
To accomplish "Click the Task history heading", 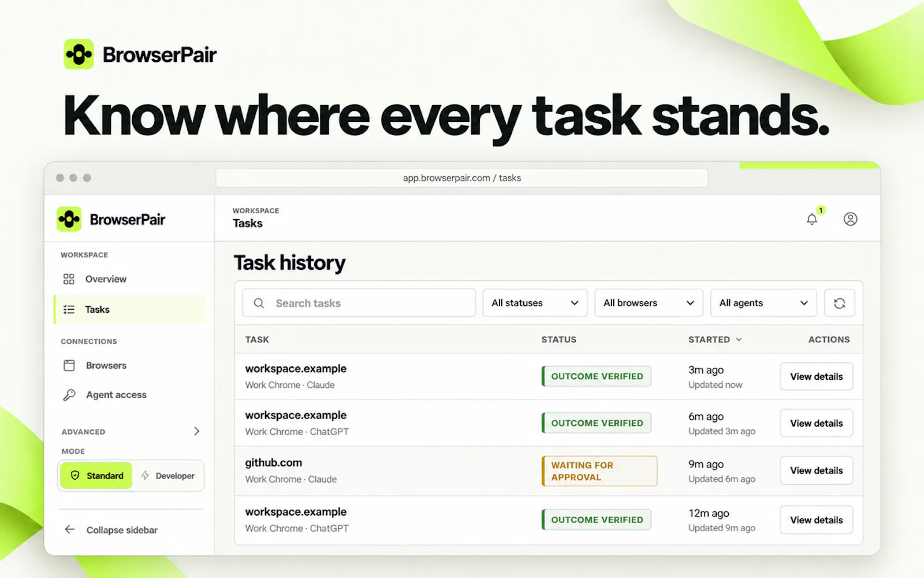I will pos(289,263).
